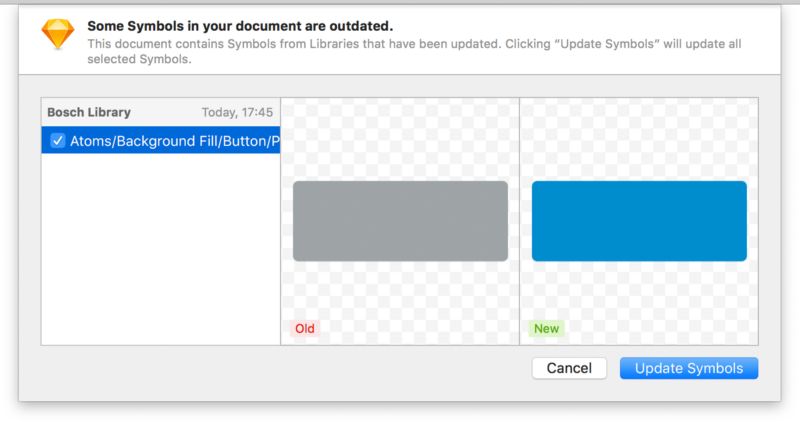
Task: Select the Atoms/Background Fill/Button symbol row
Action: (161, 140)
